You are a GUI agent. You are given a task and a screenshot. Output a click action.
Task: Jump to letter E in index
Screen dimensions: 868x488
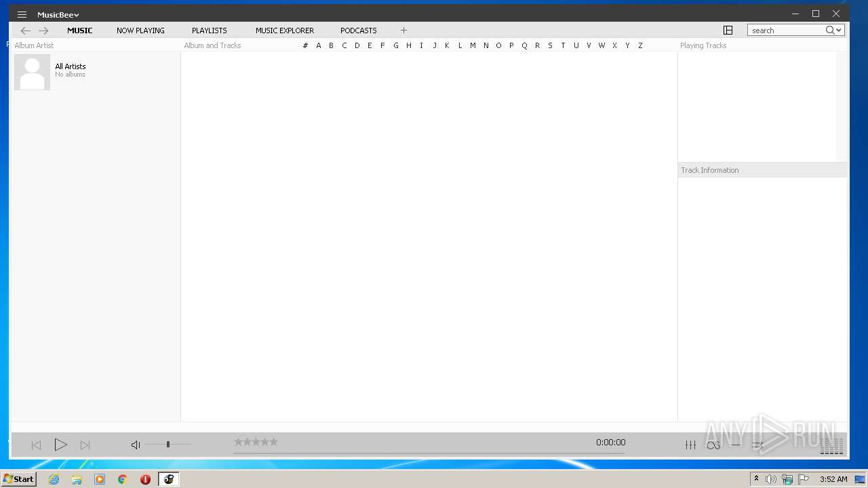370,45
